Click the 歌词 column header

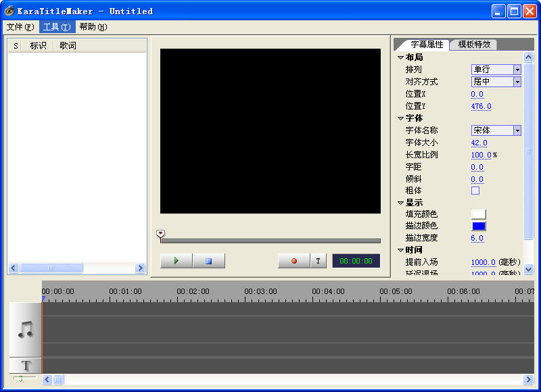tap(100, 45)
